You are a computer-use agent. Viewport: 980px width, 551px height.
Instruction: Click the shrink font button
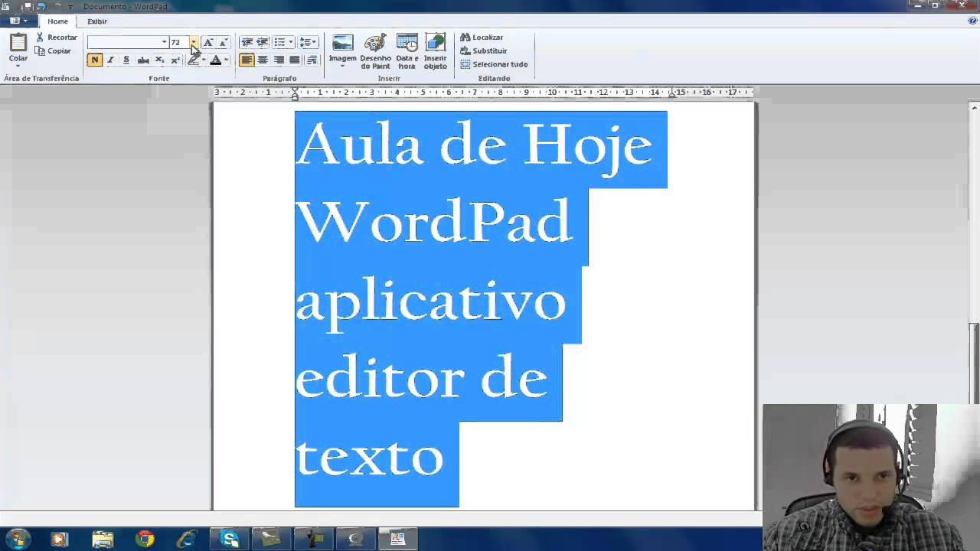click(x=223, y=42)
